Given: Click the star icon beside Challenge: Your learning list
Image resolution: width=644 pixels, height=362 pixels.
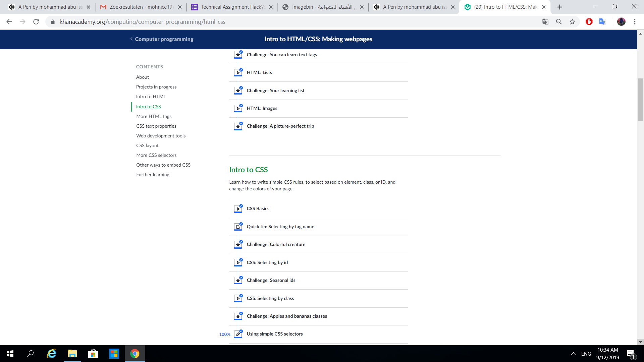Looking at the screenshot, I should 238,90.
